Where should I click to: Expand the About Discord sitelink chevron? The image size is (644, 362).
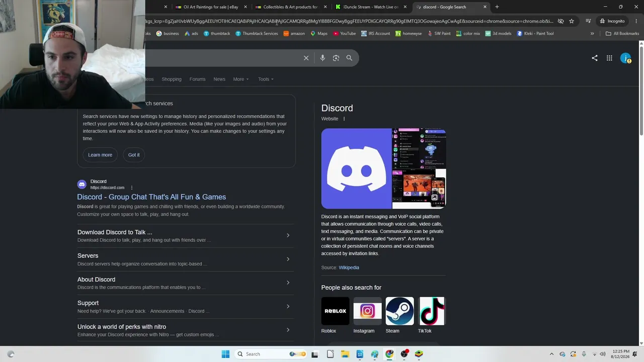tap(288, 283)
